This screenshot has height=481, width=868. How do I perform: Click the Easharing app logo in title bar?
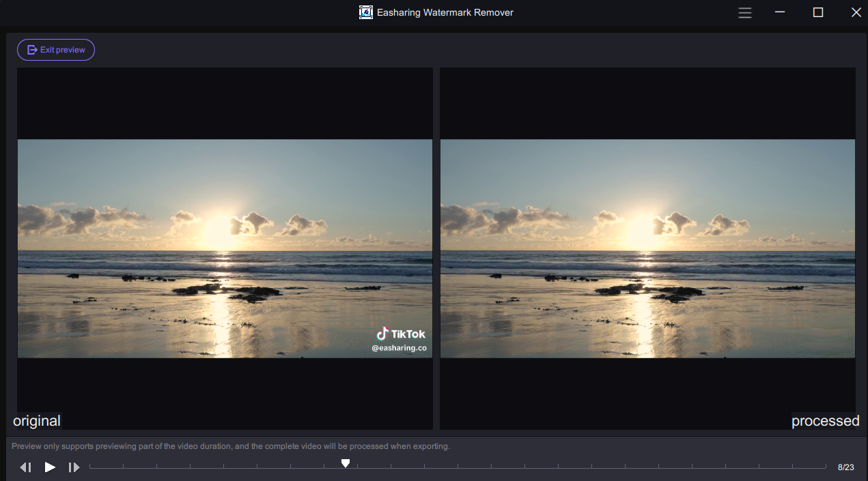click(x=366, y=12)
